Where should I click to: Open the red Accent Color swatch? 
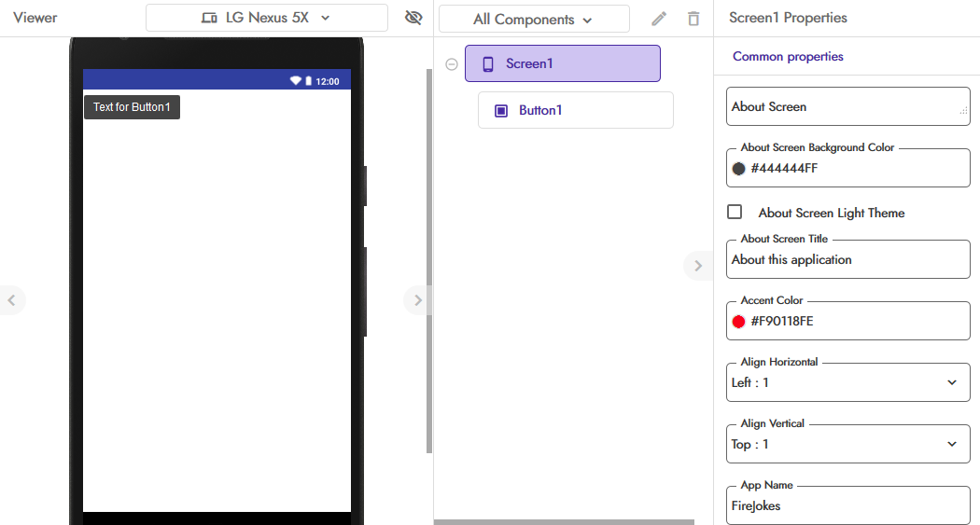[739, 322]
